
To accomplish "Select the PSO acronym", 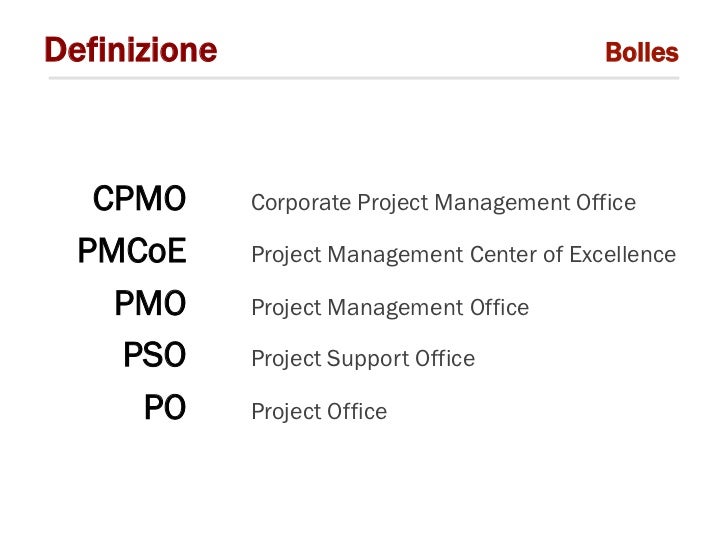I will coord(155,355).
